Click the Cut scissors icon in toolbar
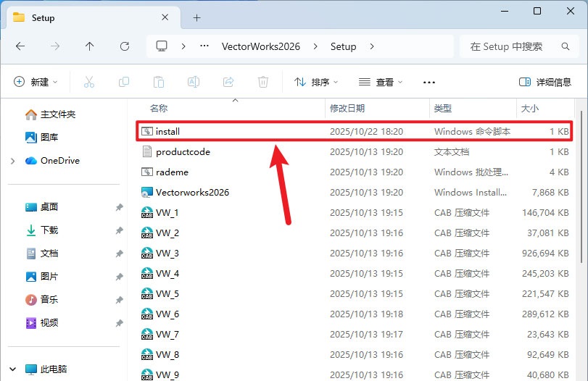Screen dimensions: 588x381 click(89, 82)
